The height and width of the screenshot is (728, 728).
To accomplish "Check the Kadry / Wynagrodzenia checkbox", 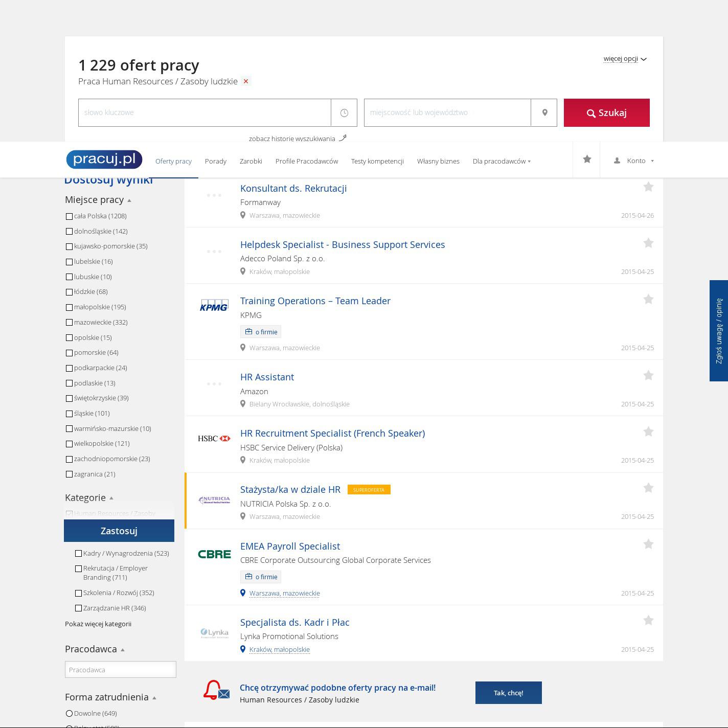I will point(78,554).
